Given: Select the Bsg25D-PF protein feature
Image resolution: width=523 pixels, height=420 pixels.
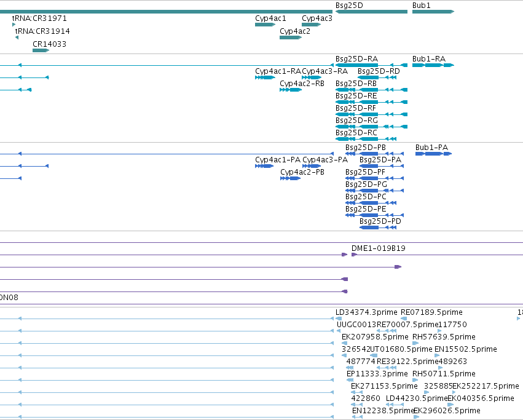Looking at the screenshot, I should click(374, 178).
